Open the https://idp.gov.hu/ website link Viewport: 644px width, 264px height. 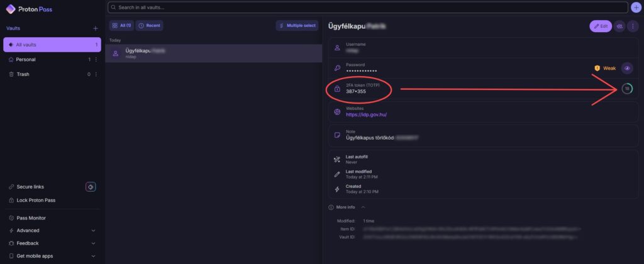click(366, 114)
